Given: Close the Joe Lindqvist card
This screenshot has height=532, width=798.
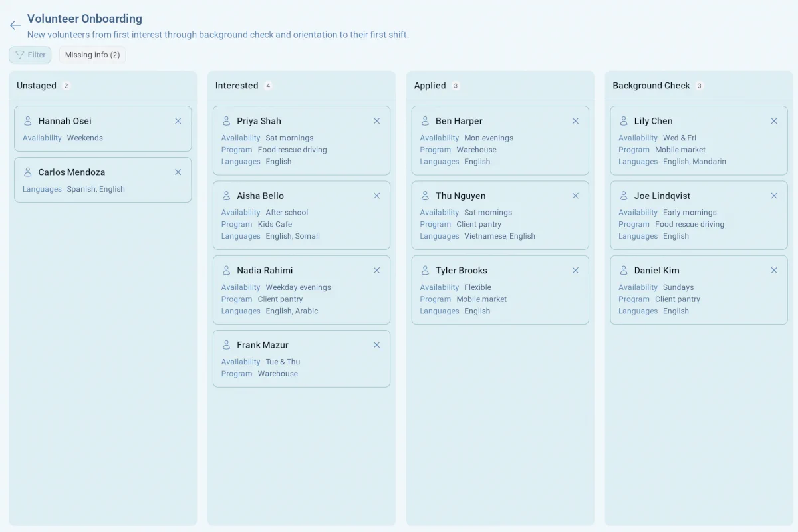Looking at the screenshot, I should pos(774,196).
